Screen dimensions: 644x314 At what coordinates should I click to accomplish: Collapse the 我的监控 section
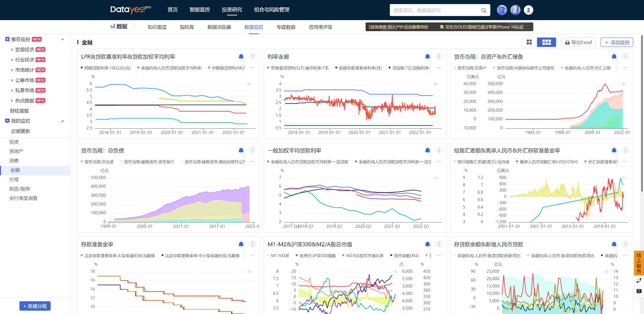coord(62,121)
